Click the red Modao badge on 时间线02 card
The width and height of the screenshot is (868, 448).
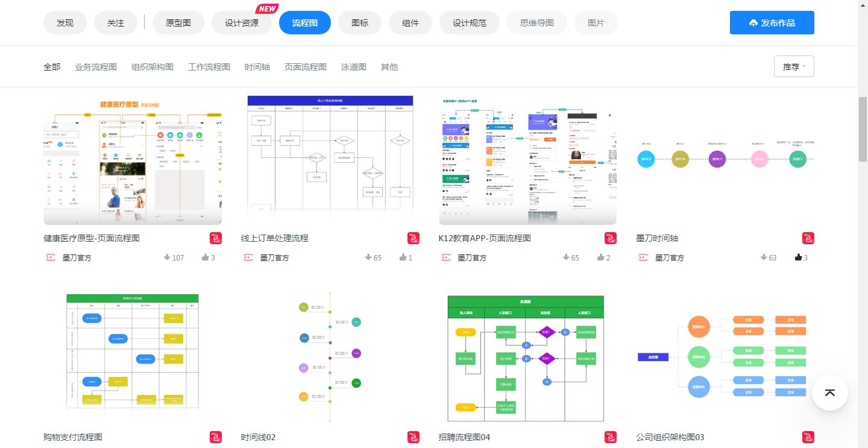(x=413, y=437)
